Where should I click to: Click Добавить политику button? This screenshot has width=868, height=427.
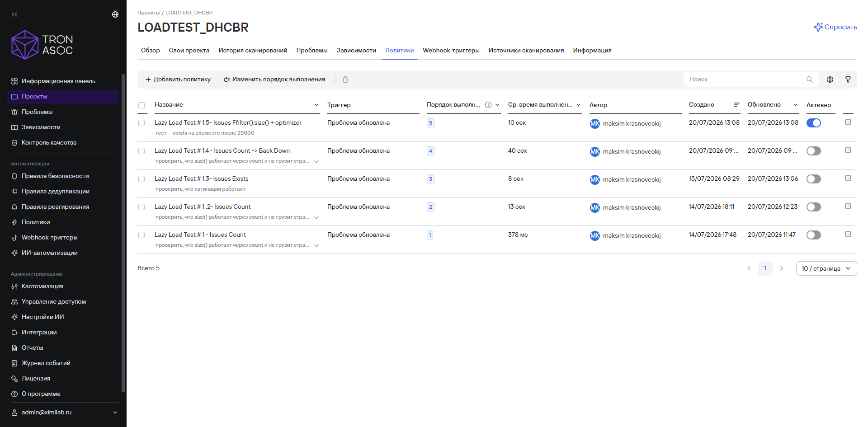(x=178, y=80)
